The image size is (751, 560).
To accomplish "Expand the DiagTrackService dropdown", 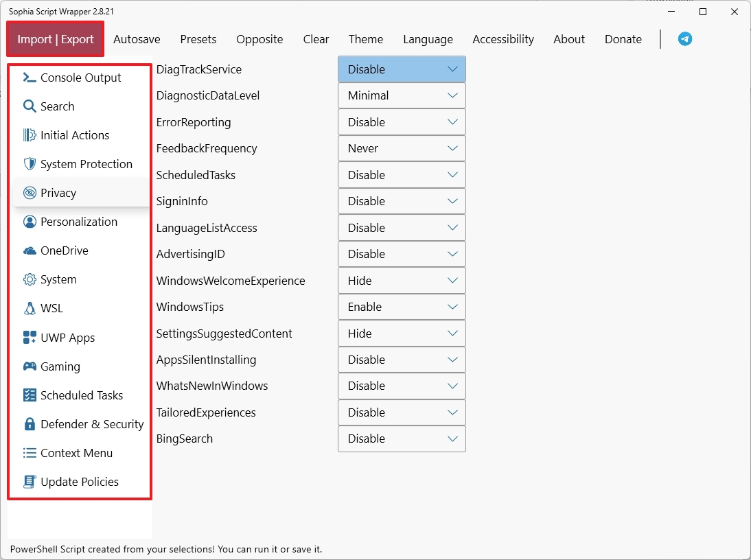I will point(402,69).
